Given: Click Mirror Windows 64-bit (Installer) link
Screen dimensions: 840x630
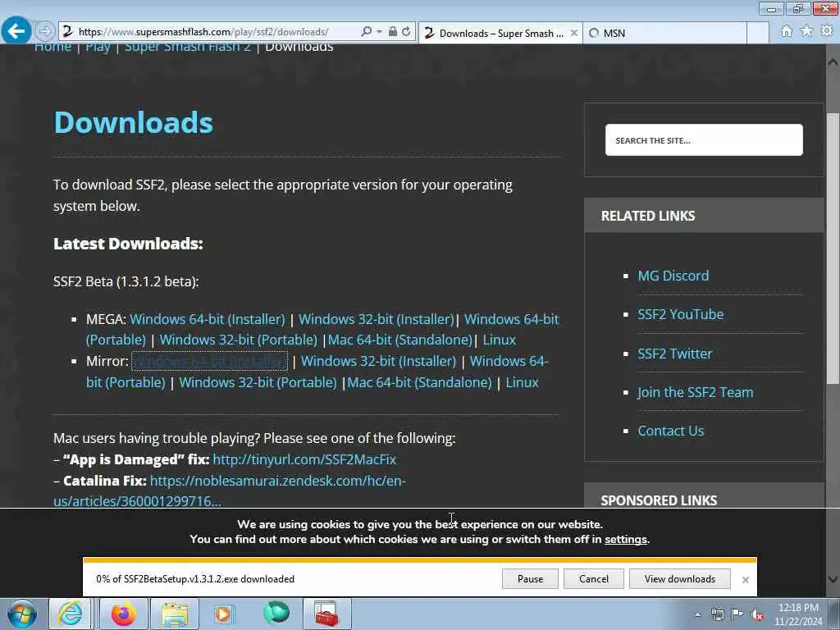Looking at the screenshot, I should coord(210,361).
